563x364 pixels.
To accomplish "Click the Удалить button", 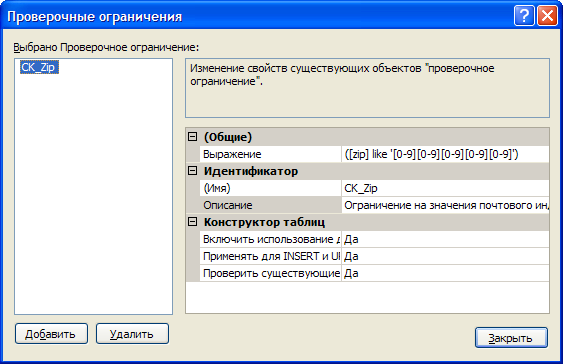I will tap(132, 333).
